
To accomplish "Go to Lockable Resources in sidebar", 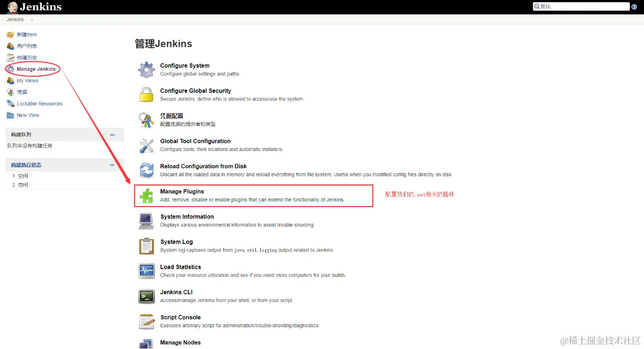I will (39, 104).
